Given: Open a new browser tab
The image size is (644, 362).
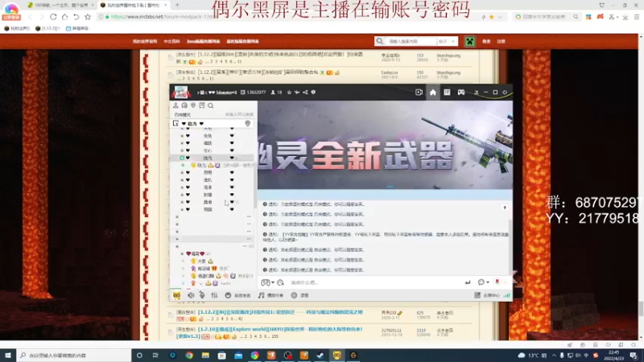Looking at the screenshot, I should coord(177,5).
